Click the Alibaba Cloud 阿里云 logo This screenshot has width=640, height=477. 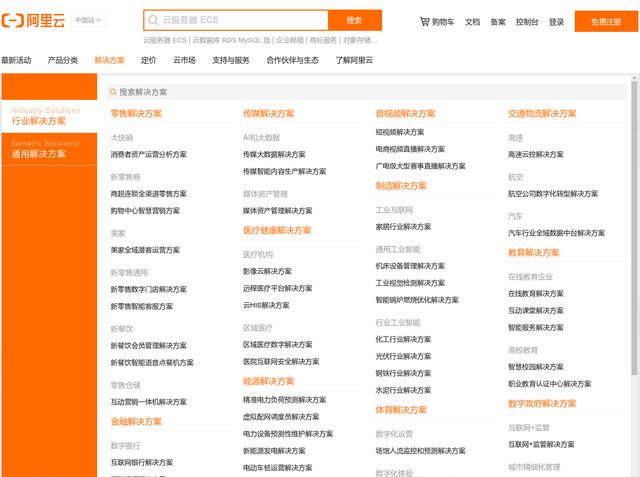pos(33,20)
